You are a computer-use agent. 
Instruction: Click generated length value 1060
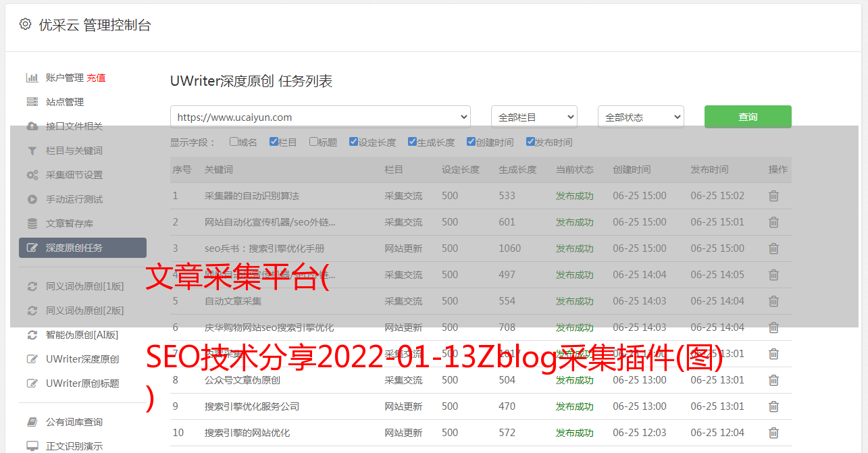click(510, 248)
